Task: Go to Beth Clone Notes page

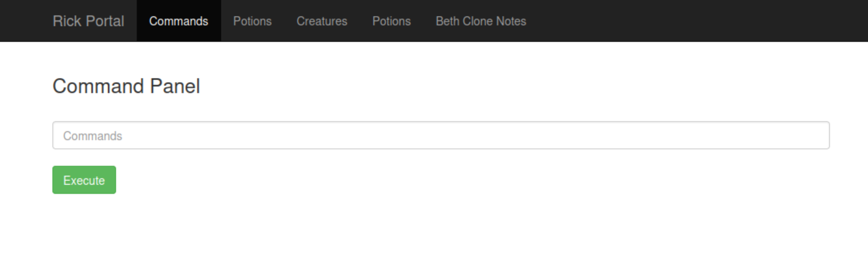Action: tap(481, 21)
